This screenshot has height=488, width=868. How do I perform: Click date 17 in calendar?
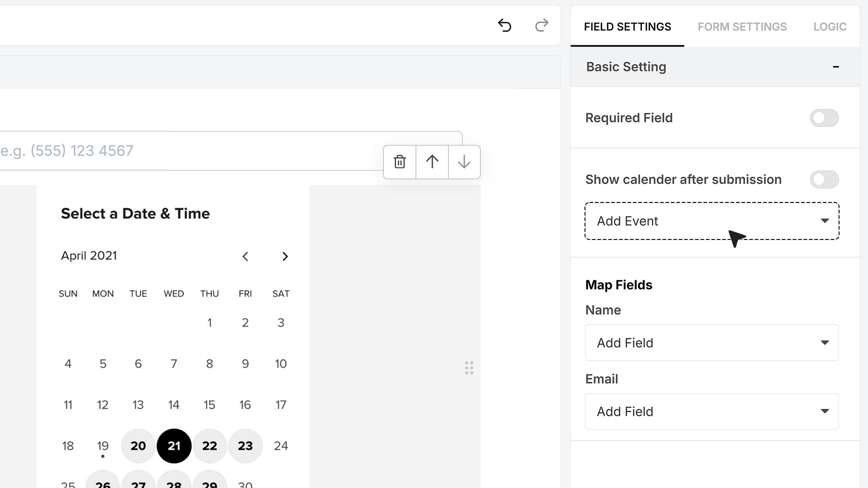point(281,405)
